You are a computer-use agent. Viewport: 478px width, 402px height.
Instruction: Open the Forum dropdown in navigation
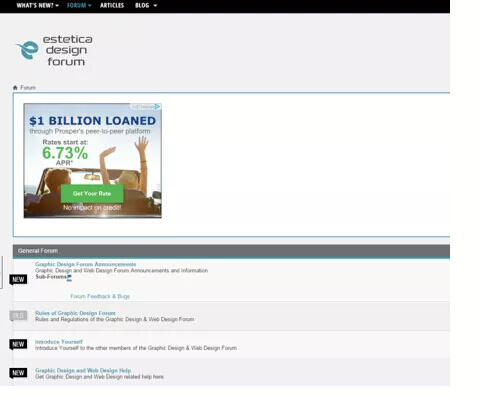pyautogui.click(x=79, y=5)
